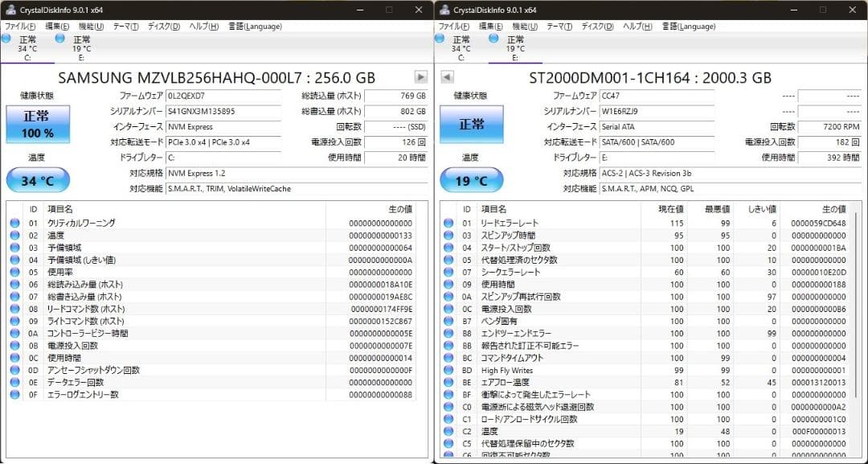Viewport: 868px width, 464px height.
Task: Click the CrystalDiskInfo icon in the left title bar
Action: pyautogui.click(x=10, y=10)
